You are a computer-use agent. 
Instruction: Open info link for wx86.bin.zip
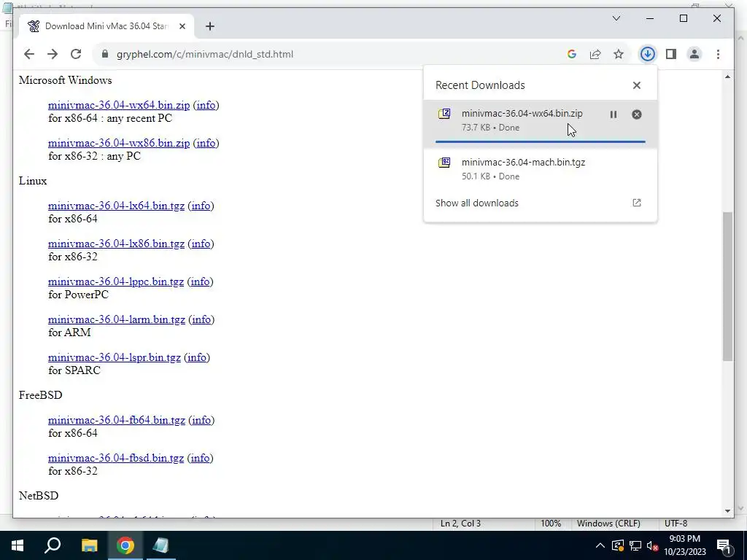[206, 144]
